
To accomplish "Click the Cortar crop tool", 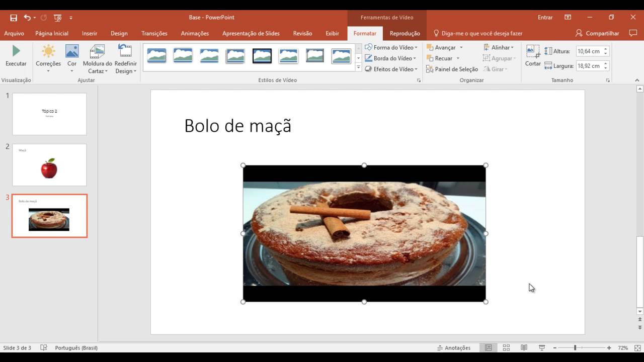I will pyautogui.click(x=533, y=55).
